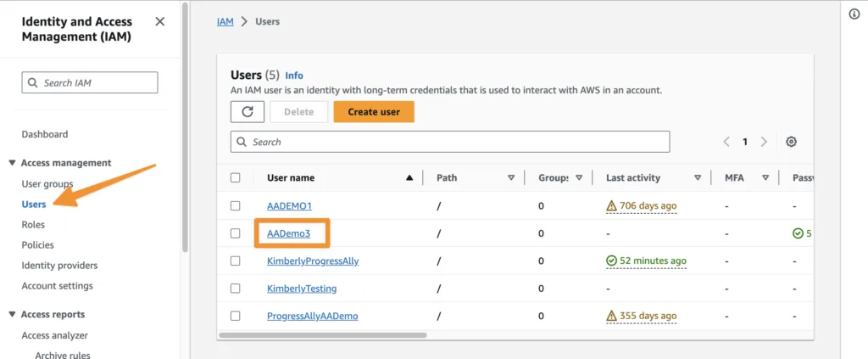Click the Delete button

click(299, 111)
